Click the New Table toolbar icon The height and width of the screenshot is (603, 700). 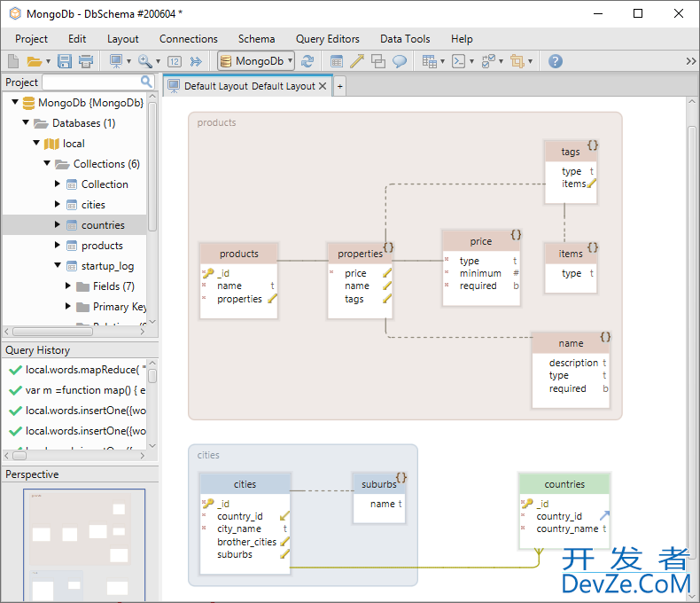coord(337,61)
